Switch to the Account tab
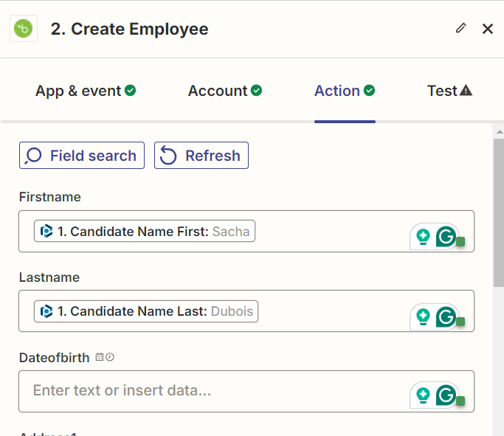 tap(224, 91)
